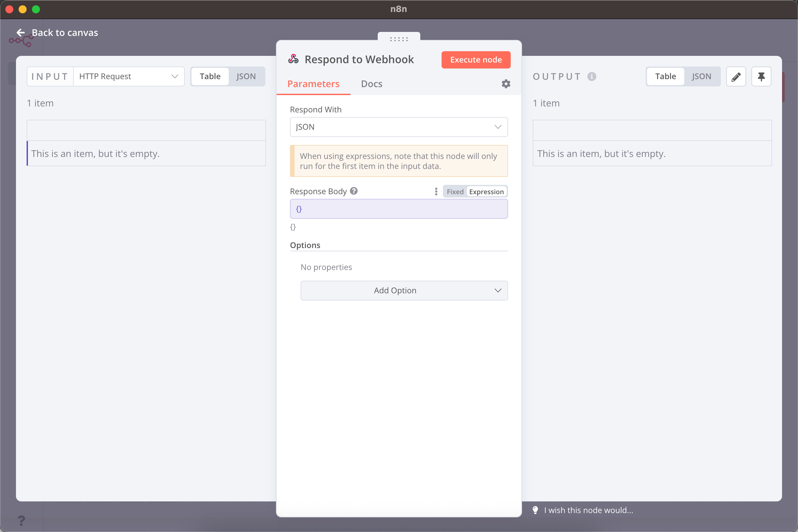Click the info icon next to OUTPUT
This screenshot has width=798, height=532.
pos(592,76)
